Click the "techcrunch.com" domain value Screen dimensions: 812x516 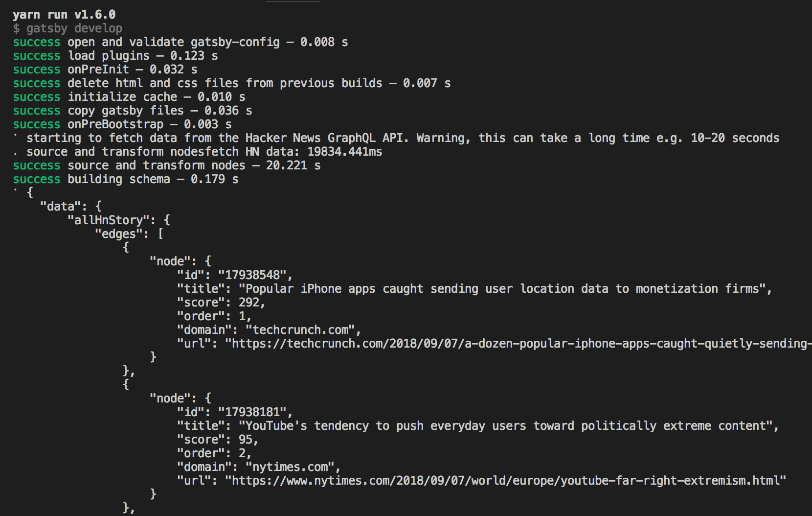click(300, 330)
